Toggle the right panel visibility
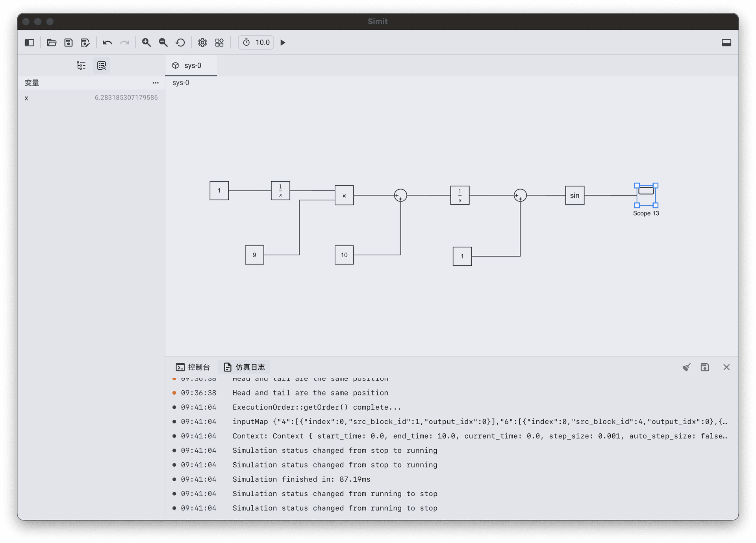 [727, 42]
